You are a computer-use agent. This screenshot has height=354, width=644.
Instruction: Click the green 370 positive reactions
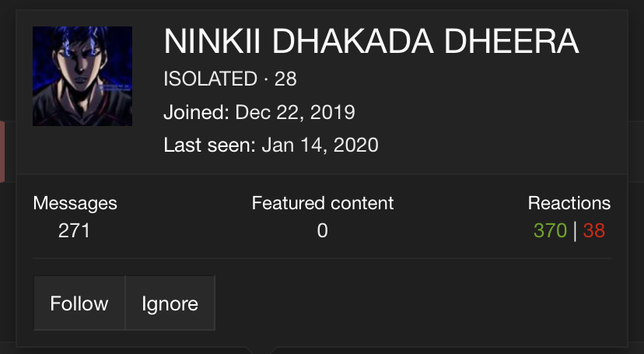[550, 230]
